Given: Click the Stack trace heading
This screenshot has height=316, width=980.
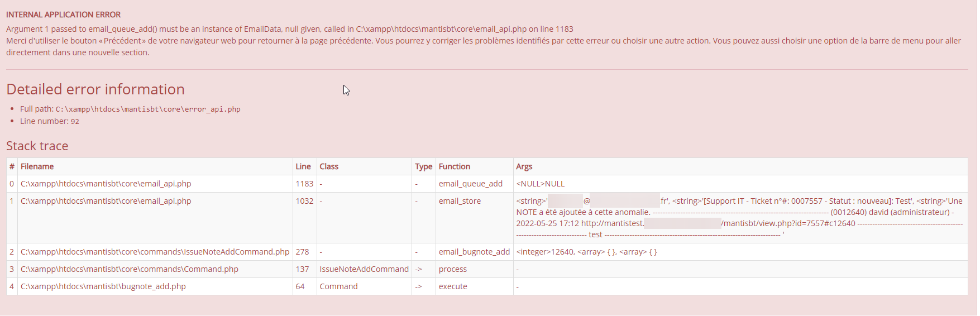Looking at the screenshot, I should click(x=37, y=146).
